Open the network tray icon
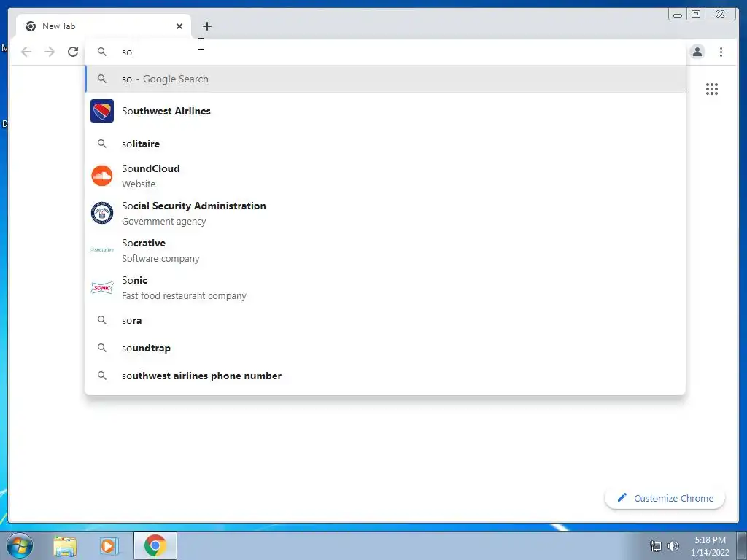The image size is (747, 560). pos(656,546)
